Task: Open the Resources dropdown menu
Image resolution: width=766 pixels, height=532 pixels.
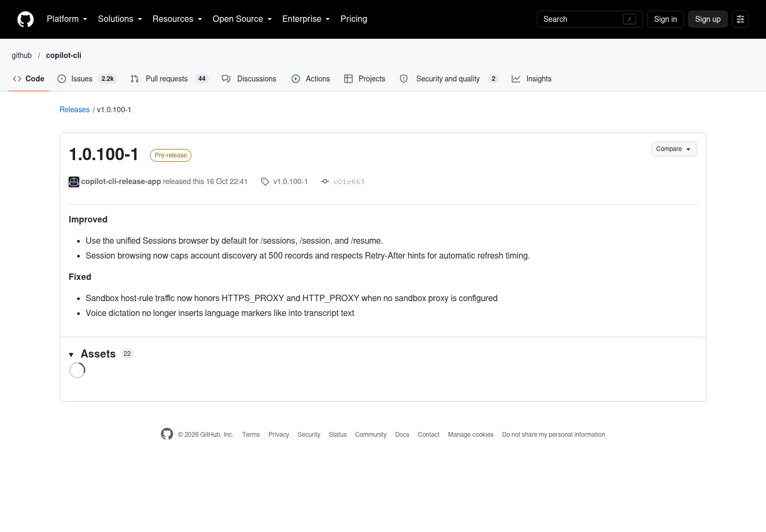Action: click(x=177, y=19)
